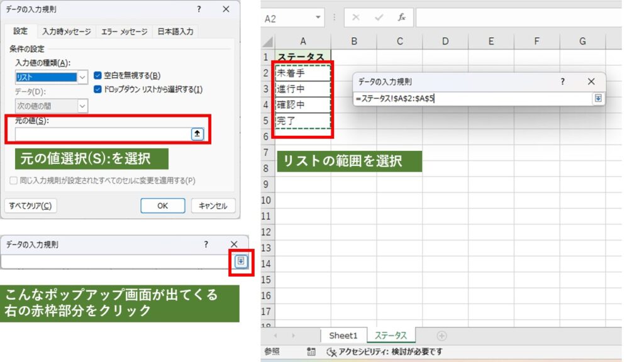
Task: Click the enter checkmark in formula bar
Action: [x=379, y=18]
